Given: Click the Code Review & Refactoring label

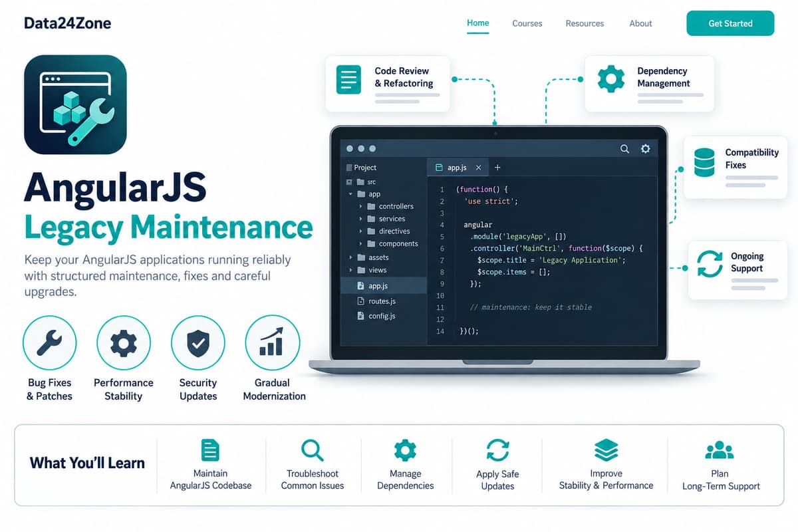Looking at the screenshot, I should point(404,77).
